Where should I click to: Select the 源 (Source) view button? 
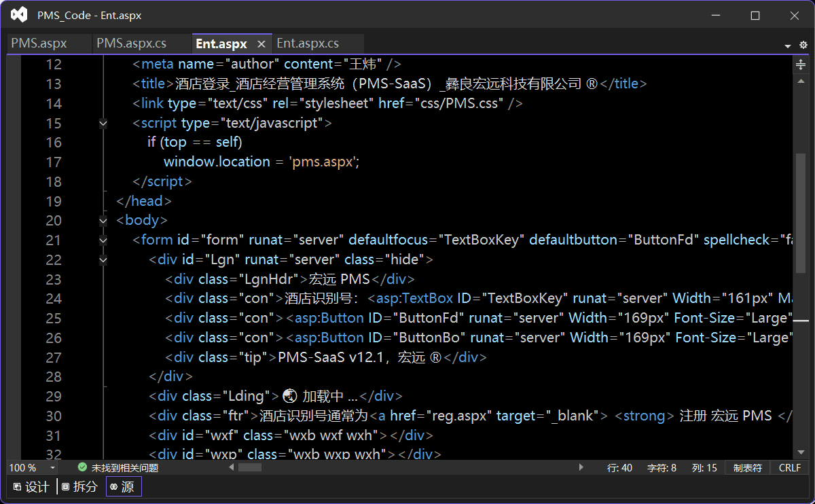123,486
